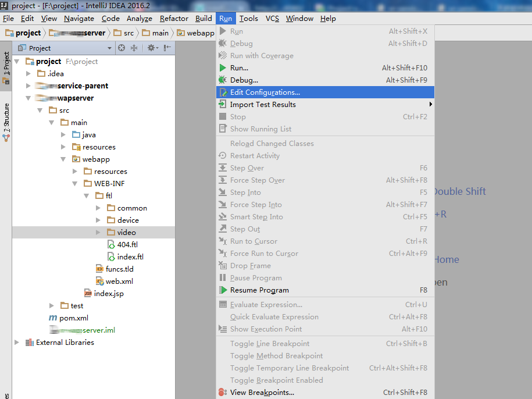Viewport: 532px width, 399px height.
Task: Click the src breadcrumb in navigation bar
Action: [x=124, y=33]
